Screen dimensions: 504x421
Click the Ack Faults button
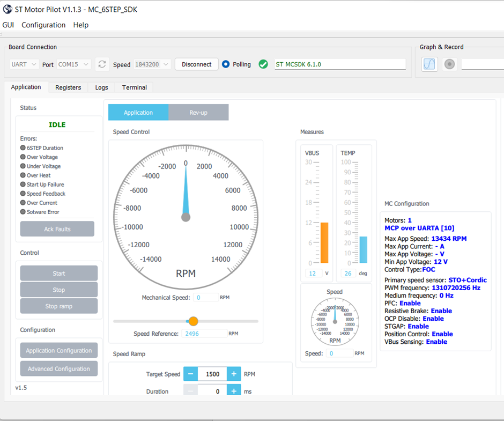coord(57,229)
